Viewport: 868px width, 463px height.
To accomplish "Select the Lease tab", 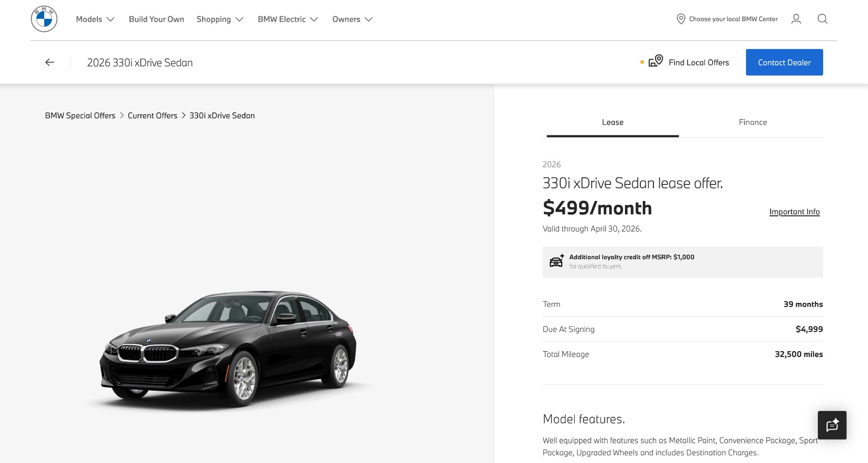I will point(612,122).
